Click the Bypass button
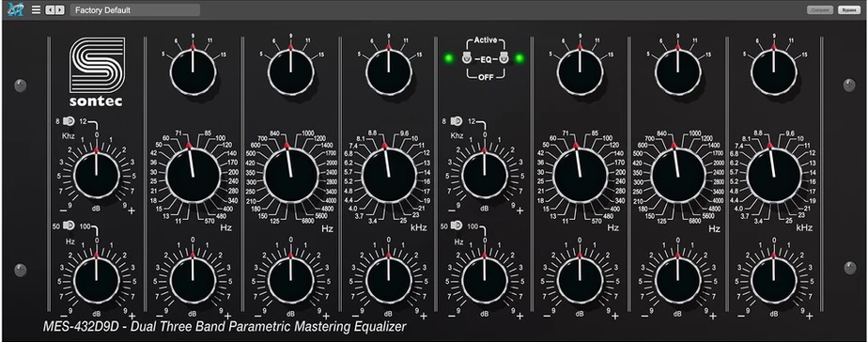The image size is (868, 342). point(848,10)
